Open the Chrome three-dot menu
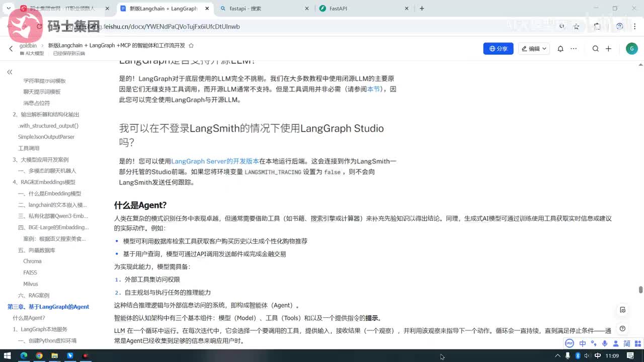Screen dimensions: 644x362 click(x=634, y=27)
